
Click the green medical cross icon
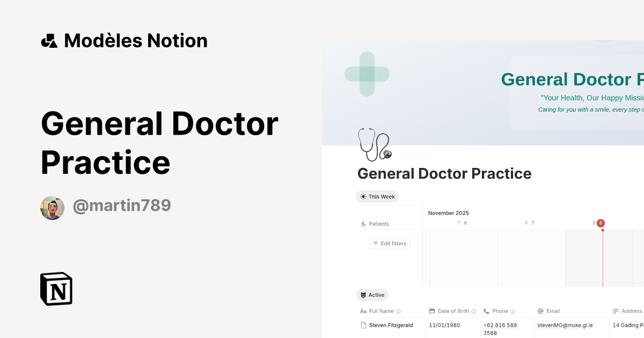tap(367, 74)
